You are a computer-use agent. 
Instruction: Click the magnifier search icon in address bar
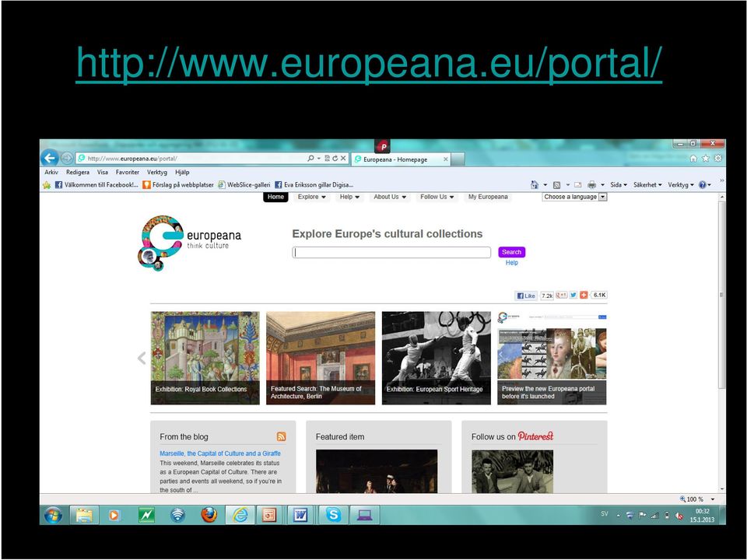pyautogui.click(x=310, y=158)
